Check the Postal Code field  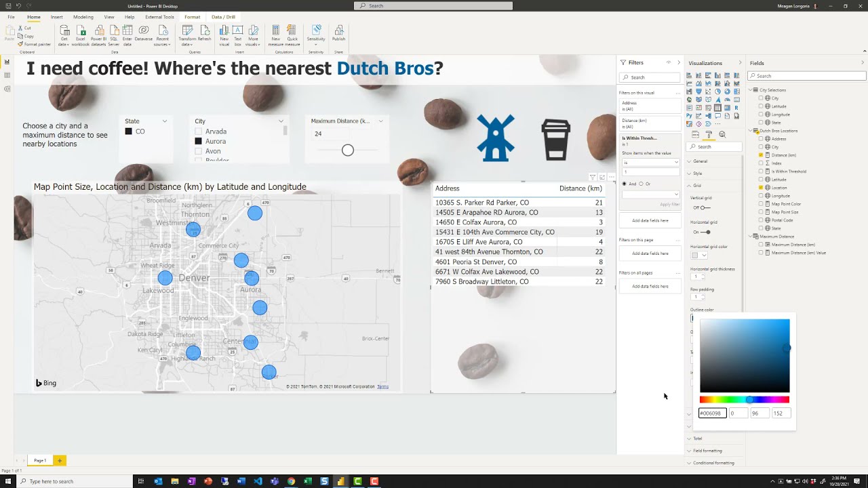(761, 220)
